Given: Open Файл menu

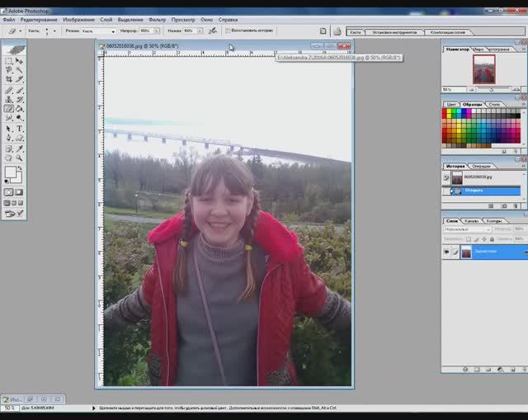Looking at the screenshot, I should [9, 20].
